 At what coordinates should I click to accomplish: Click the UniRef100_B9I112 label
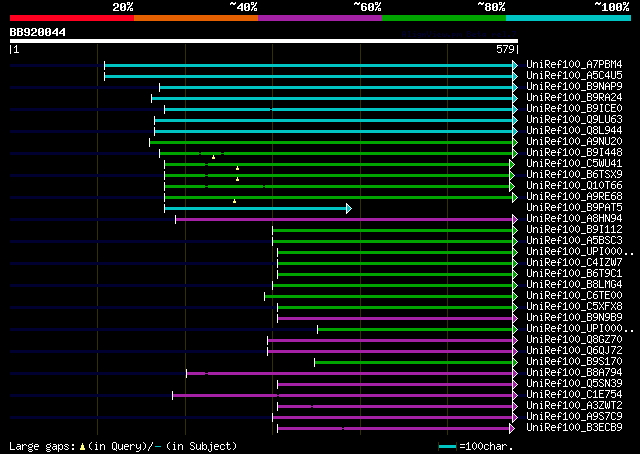(574, 230)
